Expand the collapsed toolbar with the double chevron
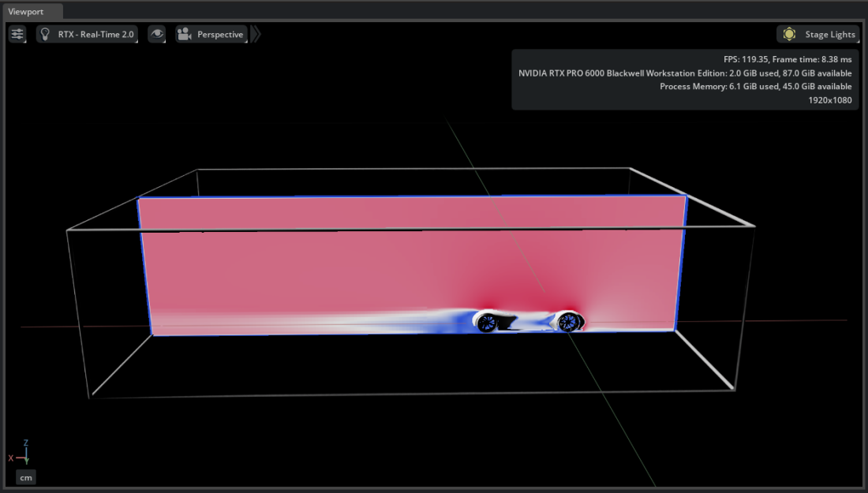This screenshot has height=493, width=868. click(x=255, y=34)
